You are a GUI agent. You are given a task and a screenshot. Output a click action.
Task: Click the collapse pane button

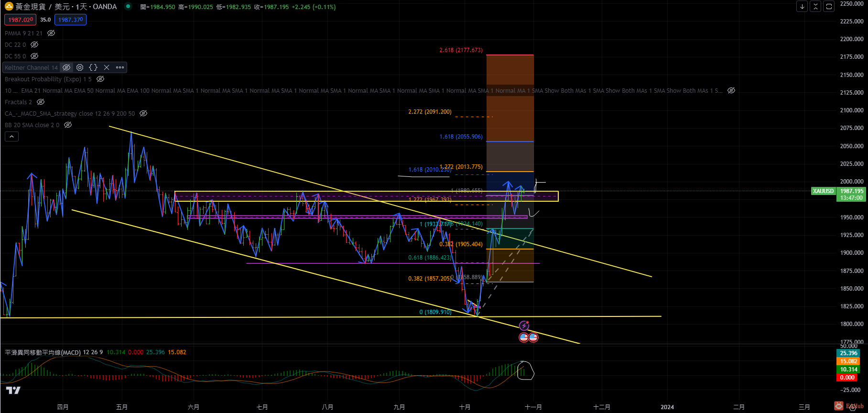[x=816, y=6]
